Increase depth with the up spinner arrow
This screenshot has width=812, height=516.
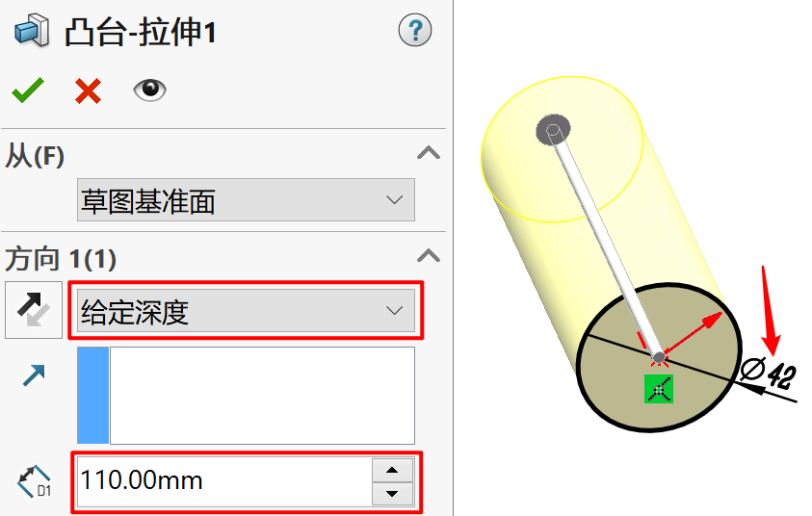(393, 470)
